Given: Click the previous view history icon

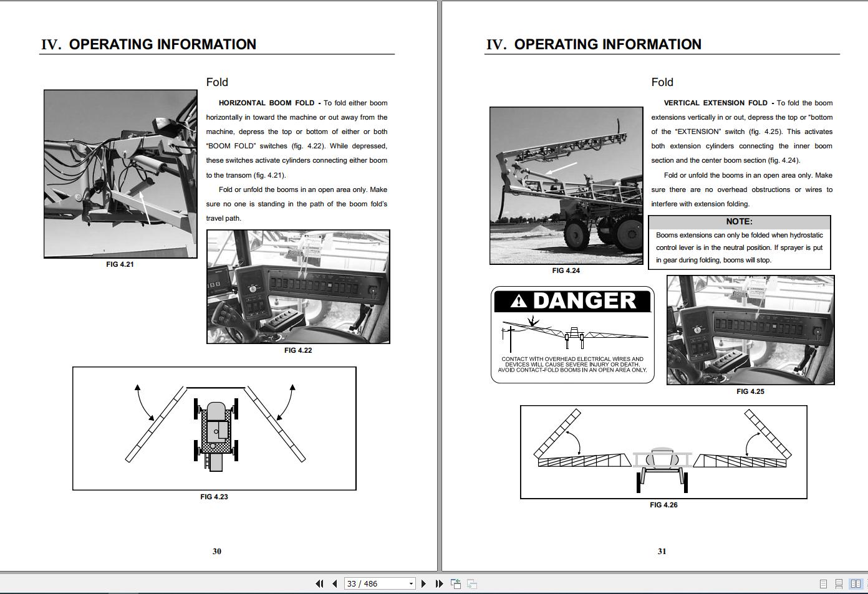Looking at the screenshot, I should (456, 583).
